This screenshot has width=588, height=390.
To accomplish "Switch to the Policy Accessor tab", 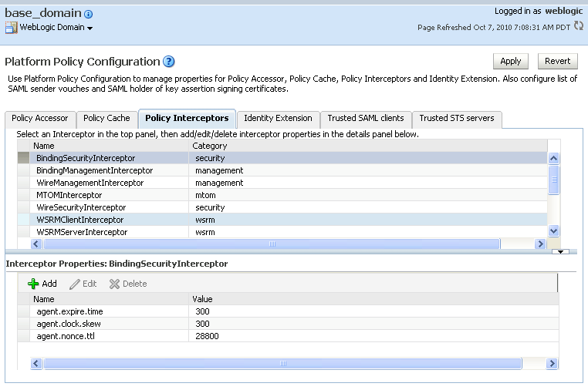I will click(40, 119).
